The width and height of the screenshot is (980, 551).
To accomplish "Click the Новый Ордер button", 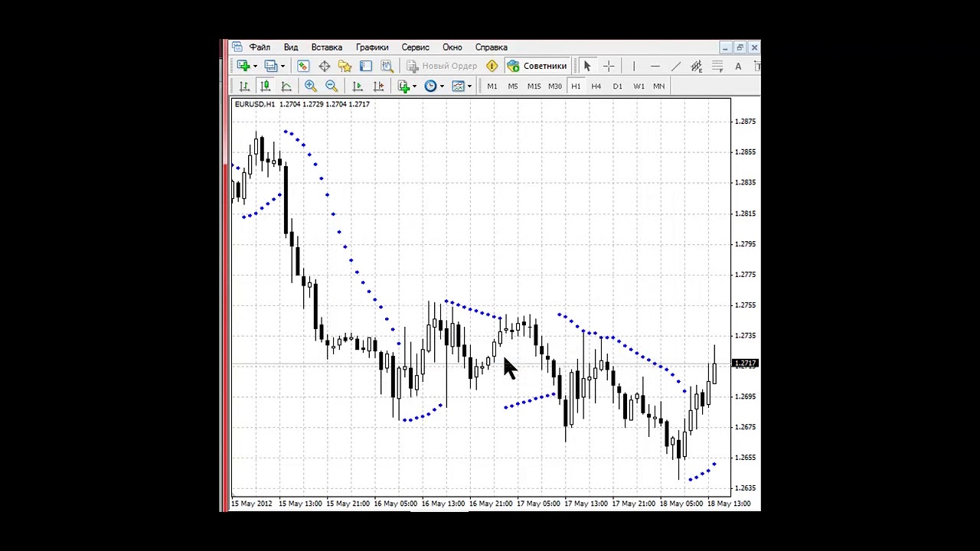I will [442, 67].
